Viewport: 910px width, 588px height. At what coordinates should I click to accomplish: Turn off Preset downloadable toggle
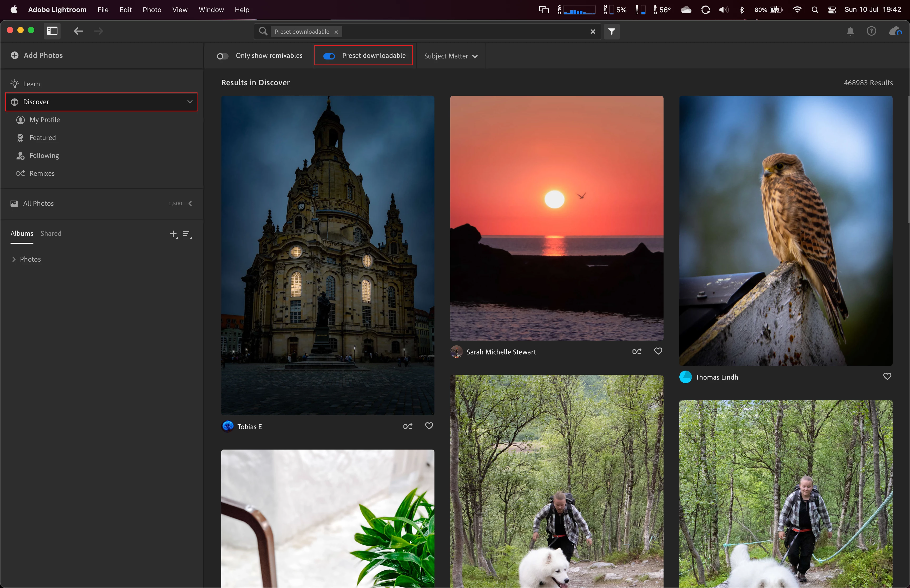pyautogui.click(x=329, y=57)
